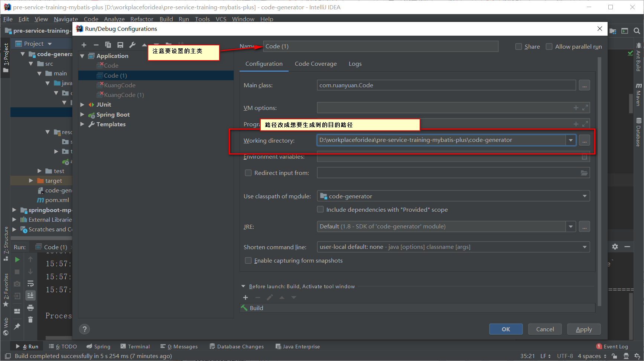
Task: Enable the Share checkbox
Action: tap(519, 46)
